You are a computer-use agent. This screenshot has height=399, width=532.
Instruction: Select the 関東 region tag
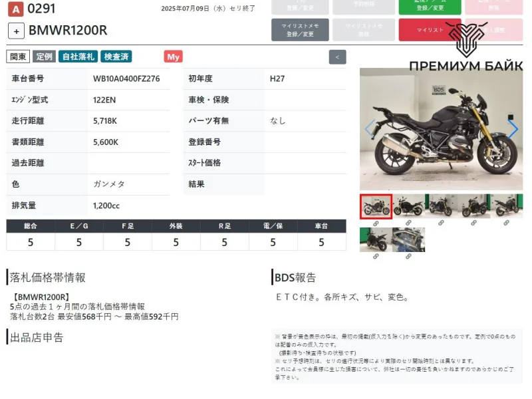(18, 57)
